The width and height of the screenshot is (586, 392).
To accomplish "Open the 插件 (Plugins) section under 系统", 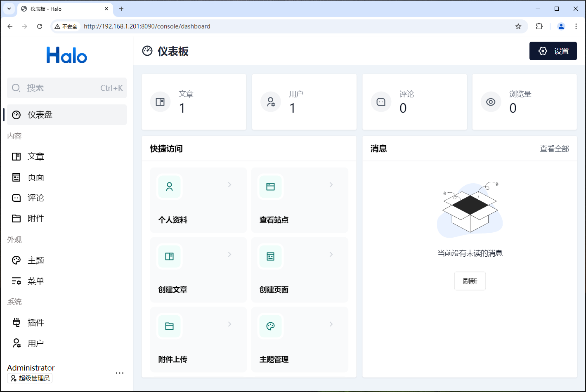I will 36,322.
